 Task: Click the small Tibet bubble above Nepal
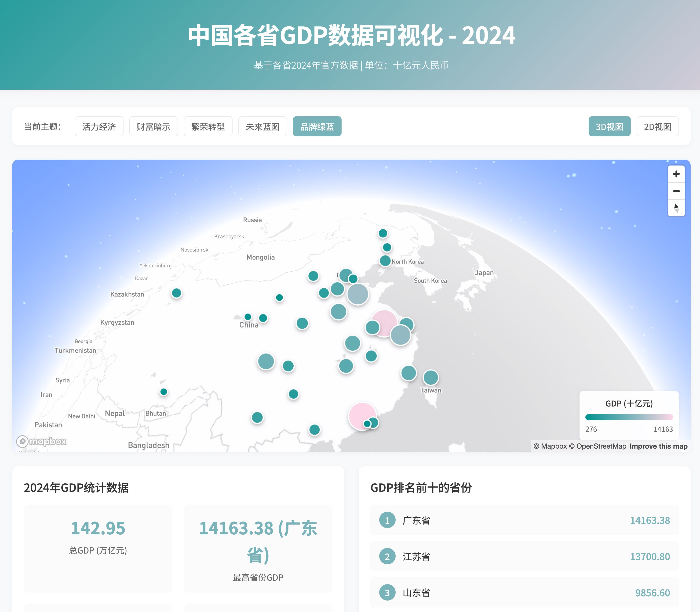coord(164,391)
